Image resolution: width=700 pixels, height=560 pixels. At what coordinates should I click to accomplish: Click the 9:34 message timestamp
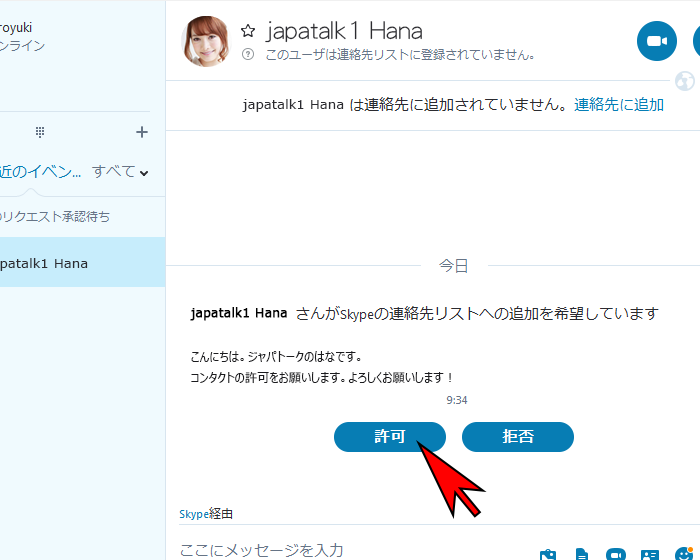457,400
